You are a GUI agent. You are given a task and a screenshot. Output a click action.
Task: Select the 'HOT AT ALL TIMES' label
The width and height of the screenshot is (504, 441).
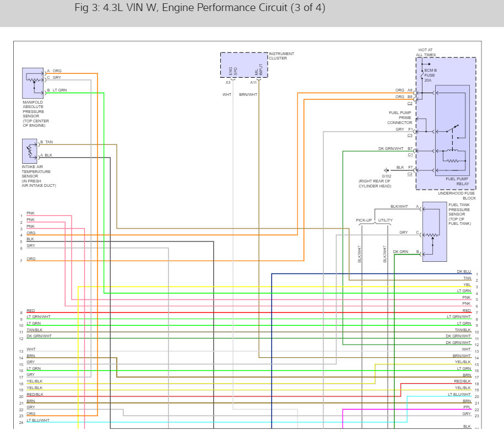tap(426, 52)
